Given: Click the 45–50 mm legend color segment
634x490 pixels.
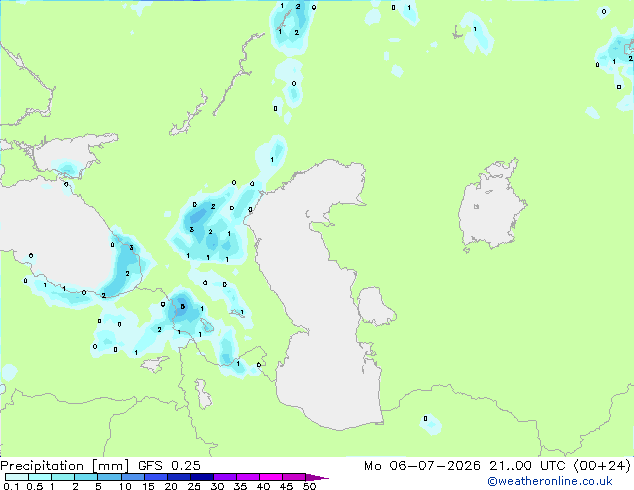Looking at the screenshot, I should tap(294, 477).
